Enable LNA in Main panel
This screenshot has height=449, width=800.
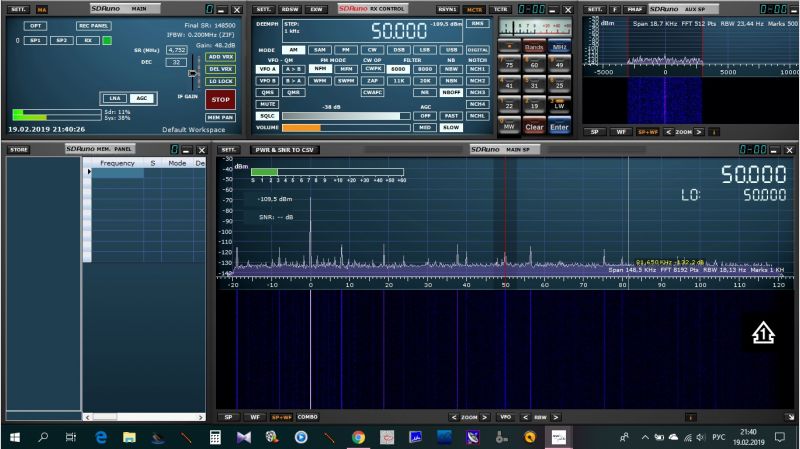[x=115, y=98]
